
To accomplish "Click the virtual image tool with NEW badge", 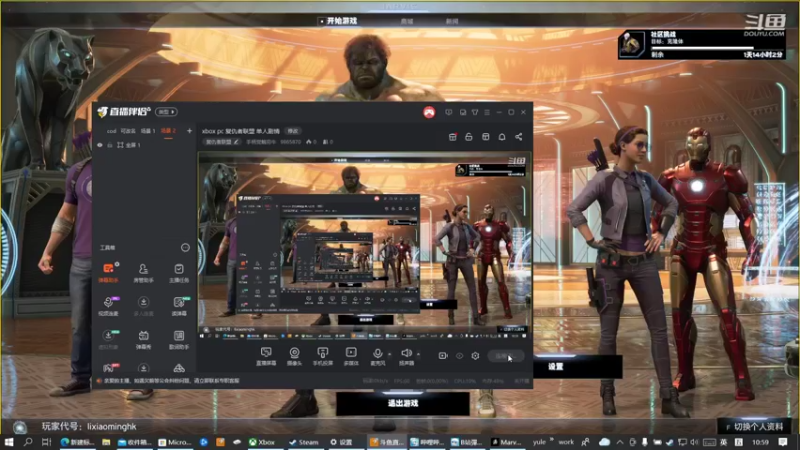I will click(x=108, y=339).
